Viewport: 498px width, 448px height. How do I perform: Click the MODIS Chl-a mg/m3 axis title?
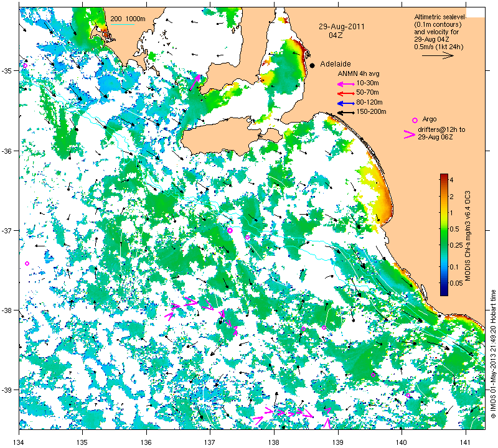click(x=467, y=236)
